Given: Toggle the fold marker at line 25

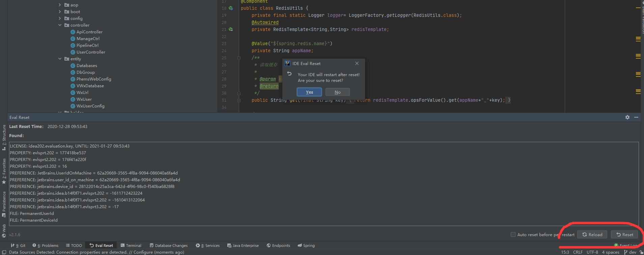Looking at the screenshot, I should pos(239,58).
